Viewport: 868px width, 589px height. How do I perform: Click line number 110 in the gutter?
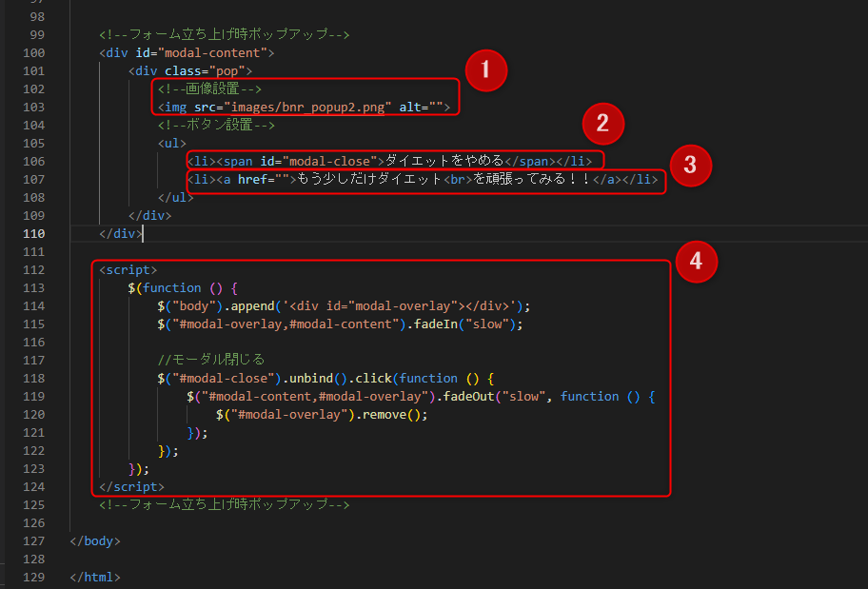coord(33,234)
